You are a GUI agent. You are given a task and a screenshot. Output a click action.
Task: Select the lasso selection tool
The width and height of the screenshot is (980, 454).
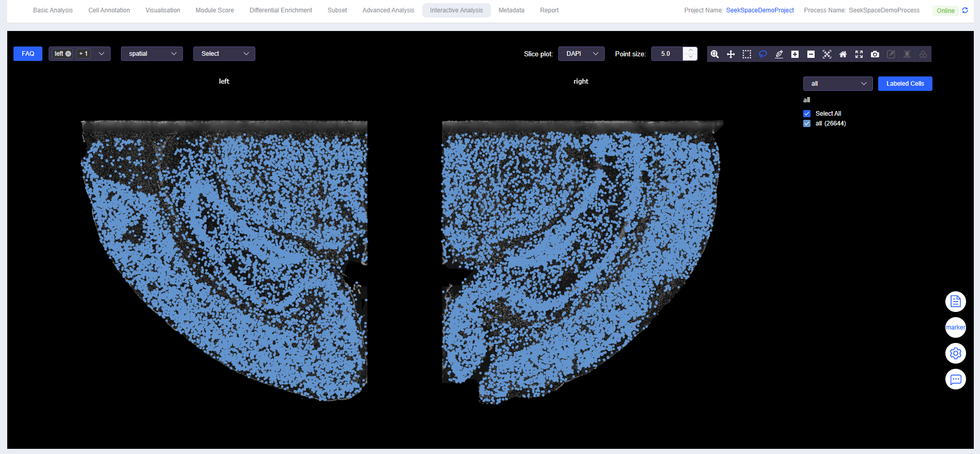[763, 54]
